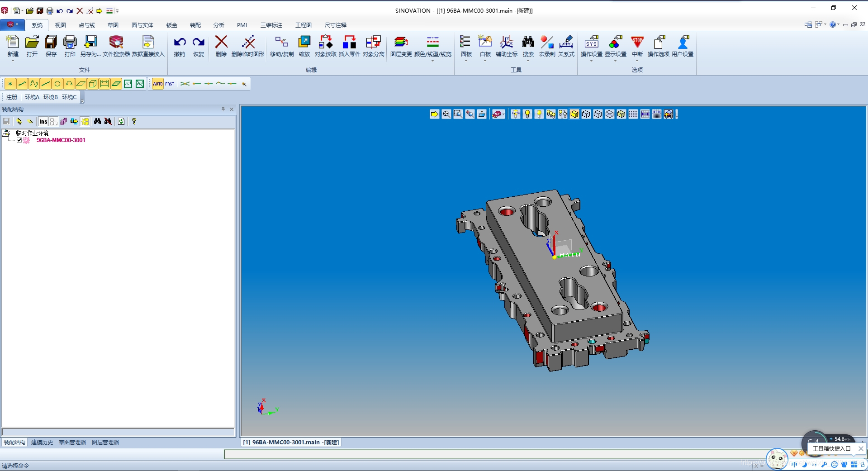868x471 pixels.
Task: Expand the 显示设置 dropdown
Action: [x=615, y=61]
